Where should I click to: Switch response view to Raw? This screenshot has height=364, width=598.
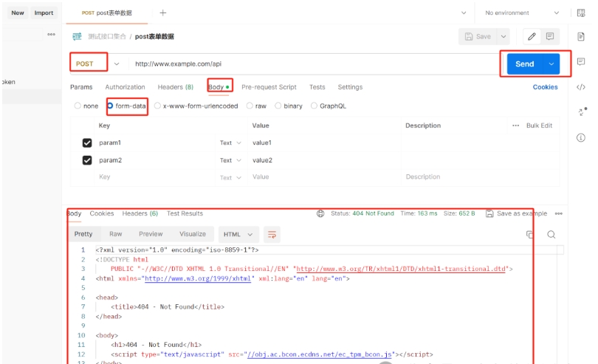click(x=116, y=234)
